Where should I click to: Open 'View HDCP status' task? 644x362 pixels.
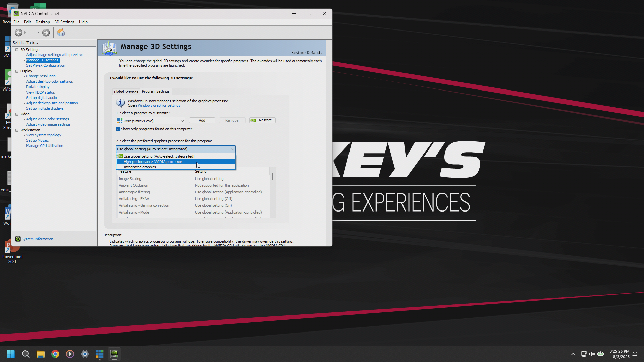pos(41,93)
